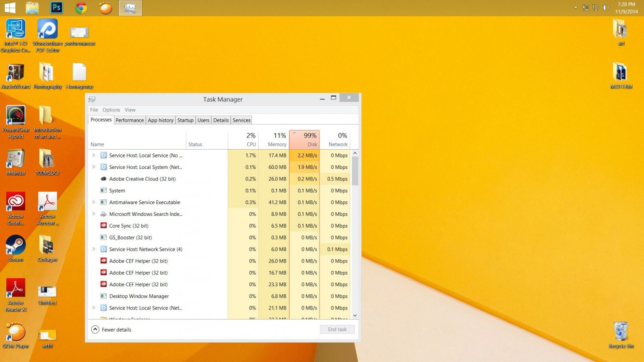Select the Adobe Creative Cloud (32 bit) process
The image size is (644, 362).
coord(220,179)
